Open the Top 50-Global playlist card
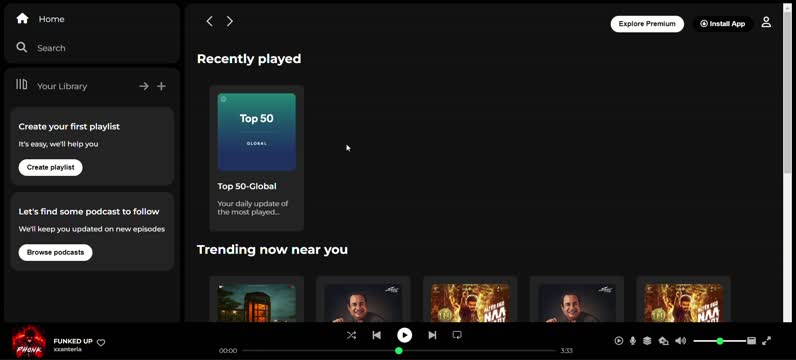Viewport: 796px width, 360px height. coord(257,158)
